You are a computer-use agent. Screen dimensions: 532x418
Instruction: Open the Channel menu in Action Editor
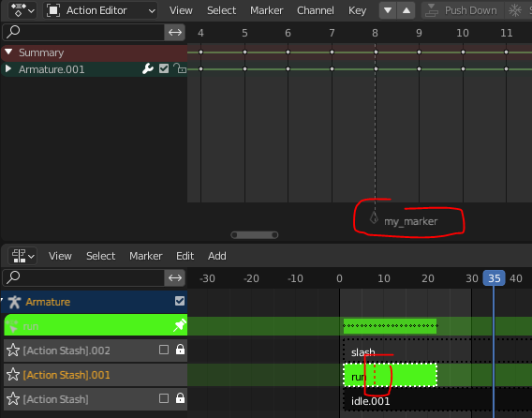point(316,11)
